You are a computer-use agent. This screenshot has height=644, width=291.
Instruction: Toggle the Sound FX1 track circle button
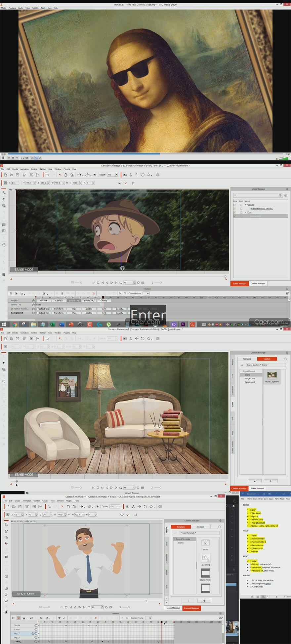33,305
